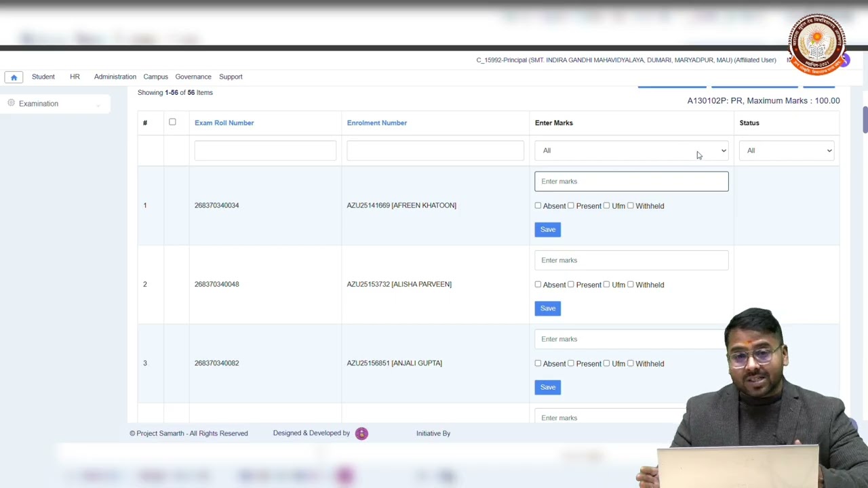This screenshot has width=868, height=488.
Task: Open the Status filter dropdown
Action: (787, 150)
